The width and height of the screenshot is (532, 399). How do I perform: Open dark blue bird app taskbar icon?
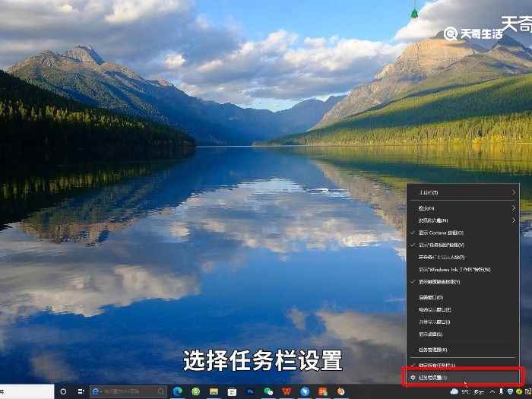(250, 392)
